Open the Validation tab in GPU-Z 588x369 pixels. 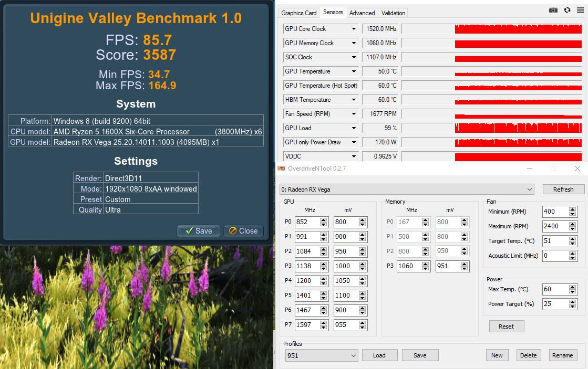click(393, 13)
